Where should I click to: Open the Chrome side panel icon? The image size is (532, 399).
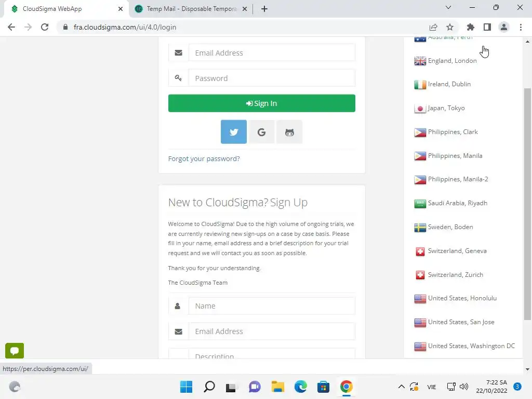click(x=487, y=27)
